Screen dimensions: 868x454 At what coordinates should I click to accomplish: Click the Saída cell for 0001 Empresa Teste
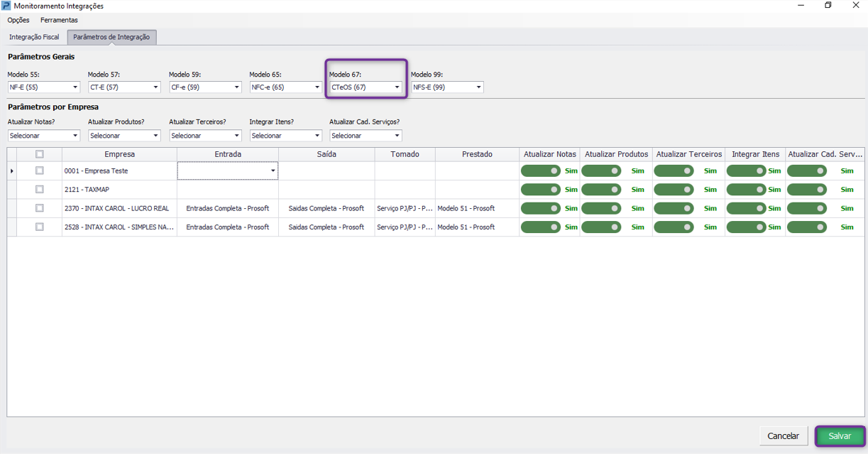pyautogui.click(x=326, y=171)
